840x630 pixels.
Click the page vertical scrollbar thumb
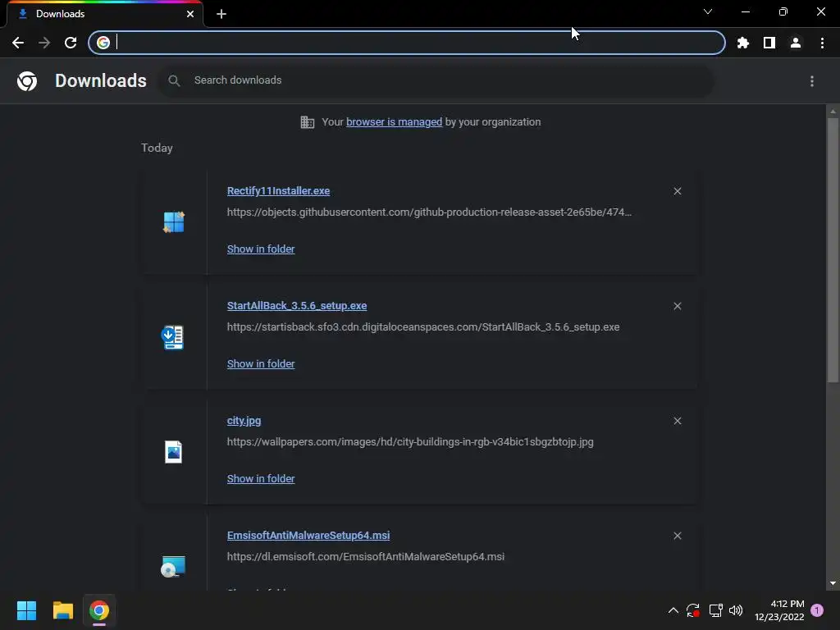point(833,250)
